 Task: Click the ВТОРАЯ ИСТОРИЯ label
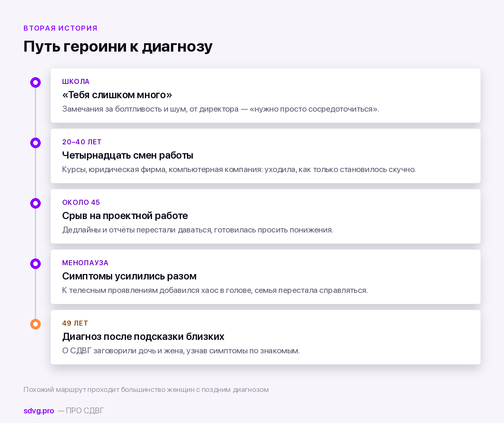[x=60, y=28]
